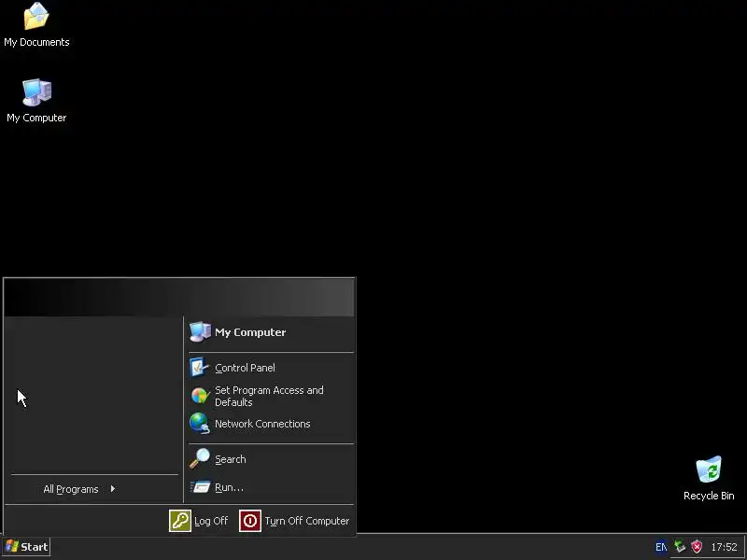
Task: Select the My Computer desktop icon
Action: 36,101
